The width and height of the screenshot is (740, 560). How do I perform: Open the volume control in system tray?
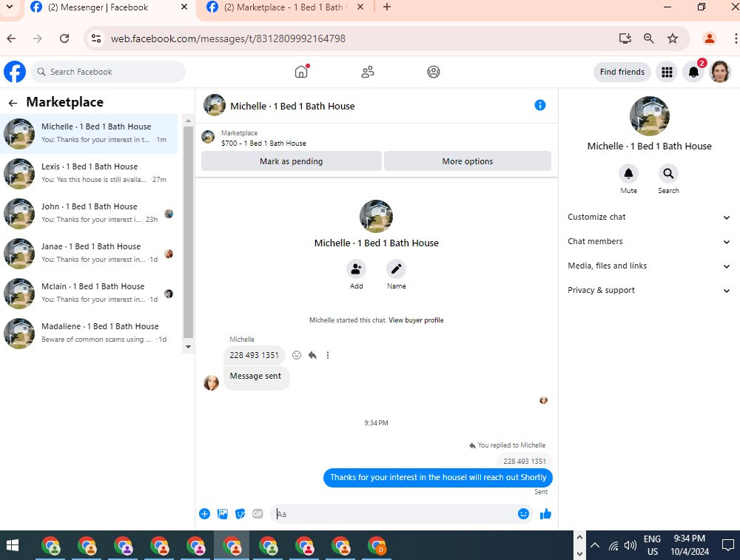[x=630, y=546]
